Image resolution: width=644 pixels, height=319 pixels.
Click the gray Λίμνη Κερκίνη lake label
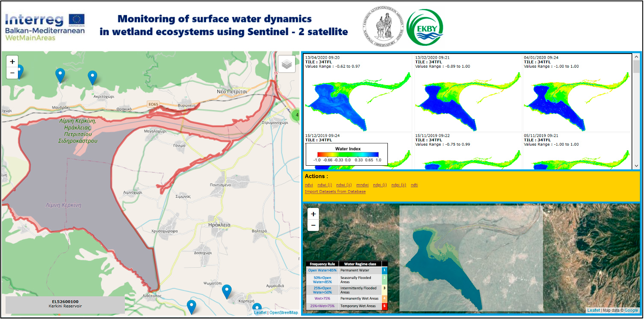(63, 205)
